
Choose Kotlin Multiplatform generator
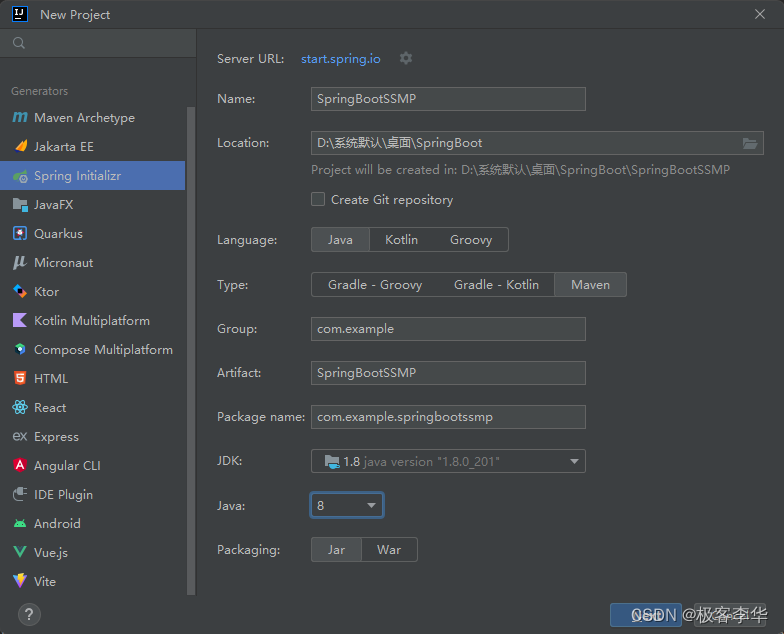point(91,320)
